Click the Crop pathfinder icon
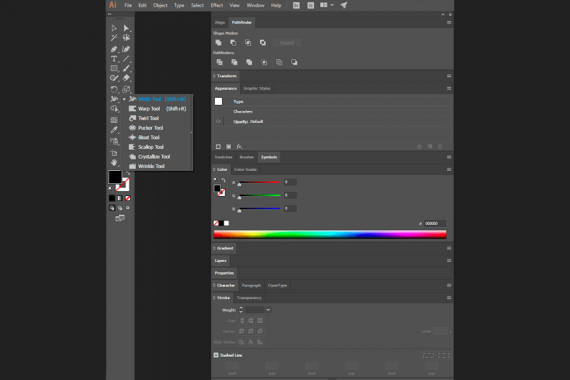The image size is (570, 380). [x=264, y=62]
